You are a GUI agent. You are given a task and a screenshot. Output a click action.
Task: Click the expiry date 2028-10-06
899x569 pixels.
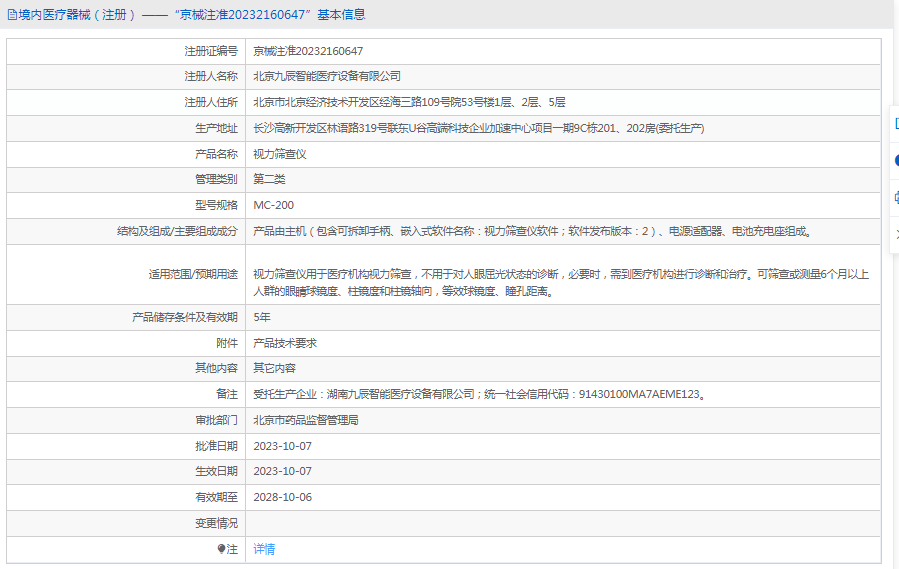pos(283,497)
